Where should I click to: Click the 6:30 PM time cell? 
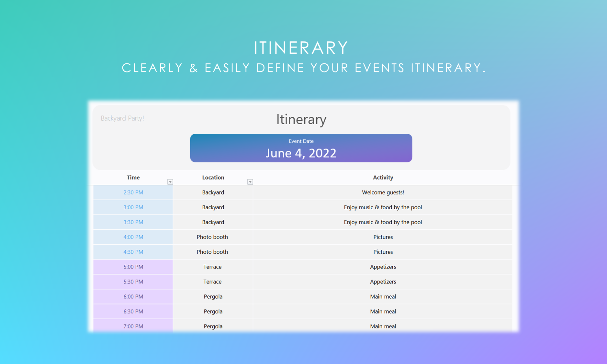(133, 312)
